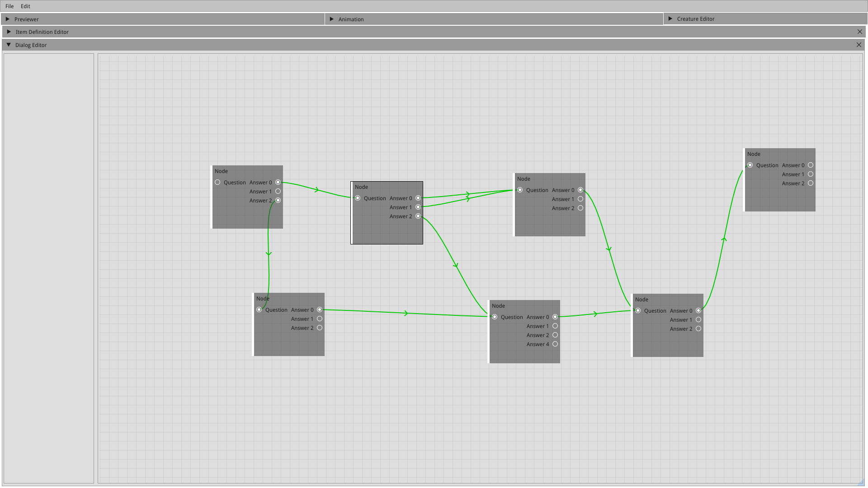Viewport: 868px width, 488px height.
Task: Select the node containing Answer 4 by title
Action: click(498, 306)
